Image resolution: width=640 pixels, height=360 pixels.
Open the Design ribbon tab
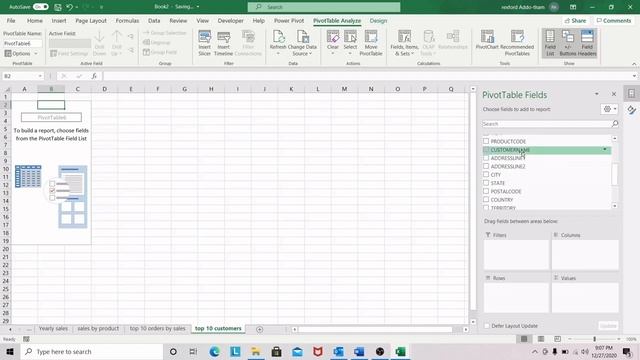pos(378,20)
